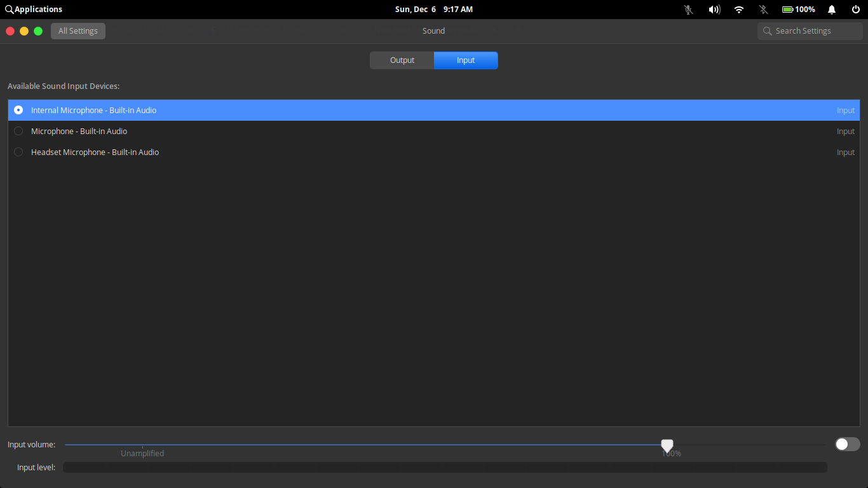The width and height of the screenshot is (868, 488).
Task: Click the Wi-Fi icon in the system tray
Action: click(738, 9)
